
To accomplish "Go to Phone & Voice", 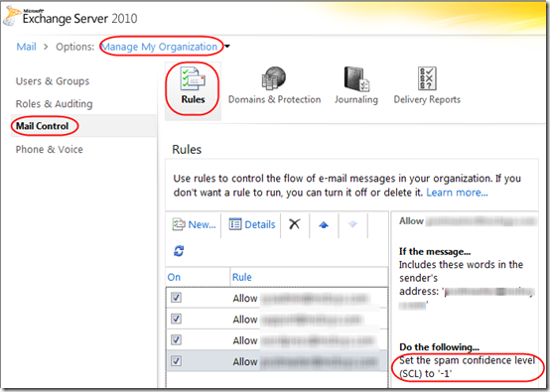I will point(50,150).
